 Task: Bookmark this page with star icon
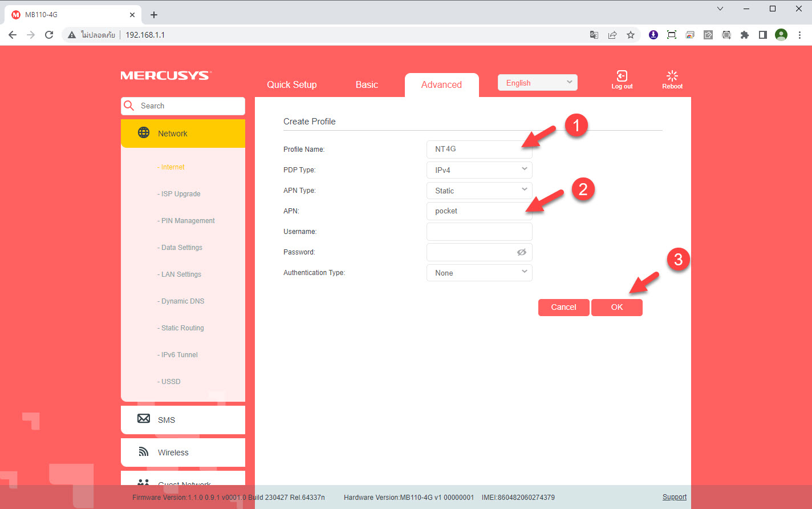(x=630, y=35)
